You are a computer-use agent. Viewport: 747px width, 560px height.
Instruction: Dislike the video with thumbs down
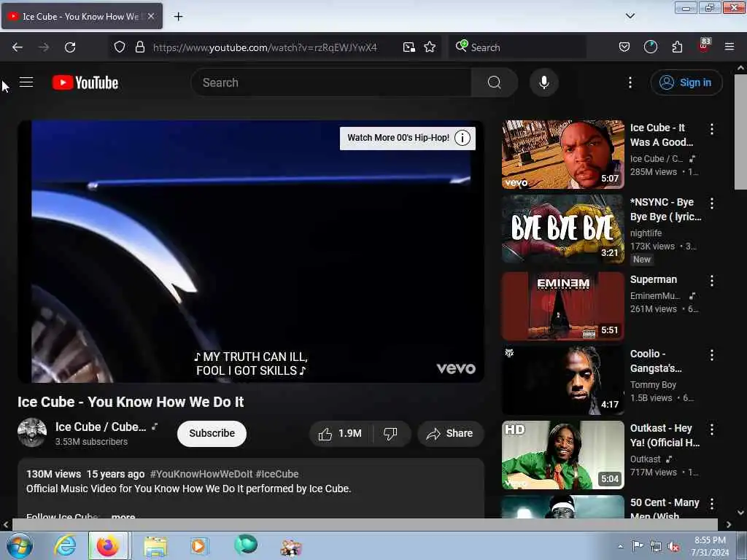pos(390,433)
